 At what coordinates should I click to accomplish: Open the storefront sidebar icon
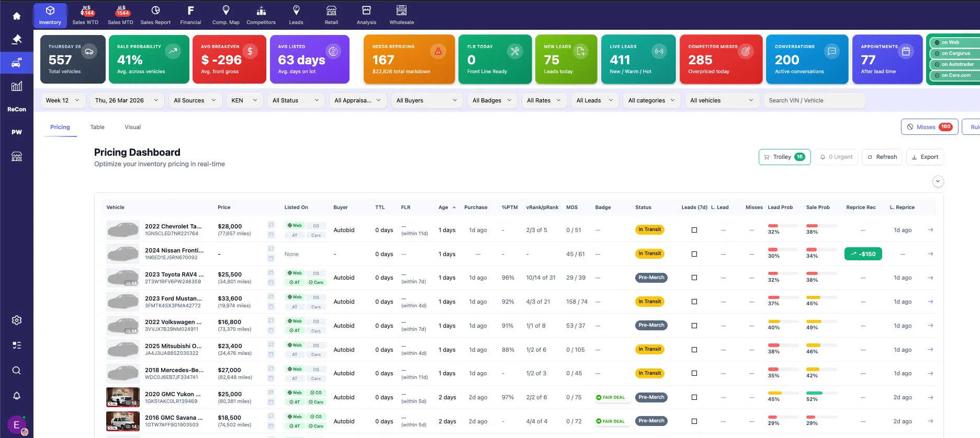[17, 156]
